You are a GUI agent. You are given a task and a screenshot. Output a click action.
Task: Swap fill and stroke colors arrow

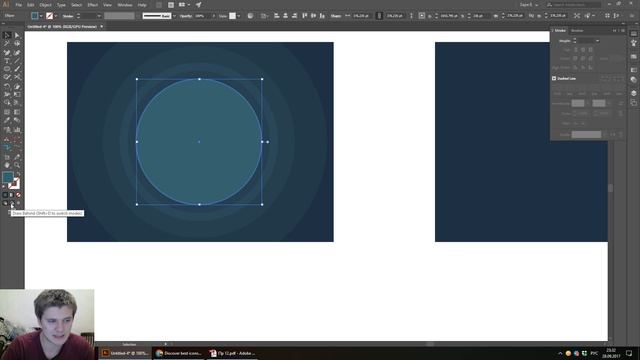pyautogui.click(x=18, y=175)
